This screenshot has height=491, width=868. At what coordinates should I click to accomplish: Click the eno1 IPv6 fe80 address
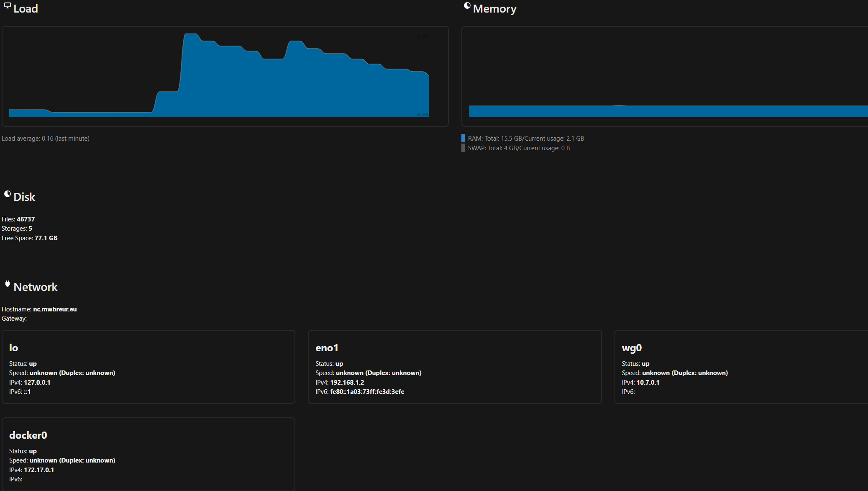click(x=366, y=392)
